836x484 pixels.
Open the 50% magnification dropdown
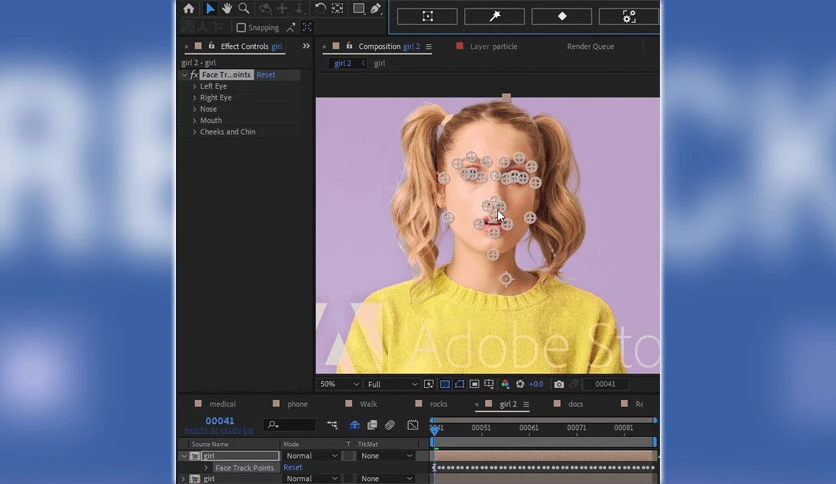339,384
